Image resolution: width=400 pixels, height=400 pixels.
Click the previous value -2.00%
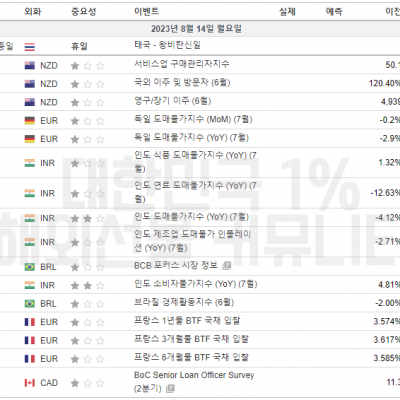point(387,303)
